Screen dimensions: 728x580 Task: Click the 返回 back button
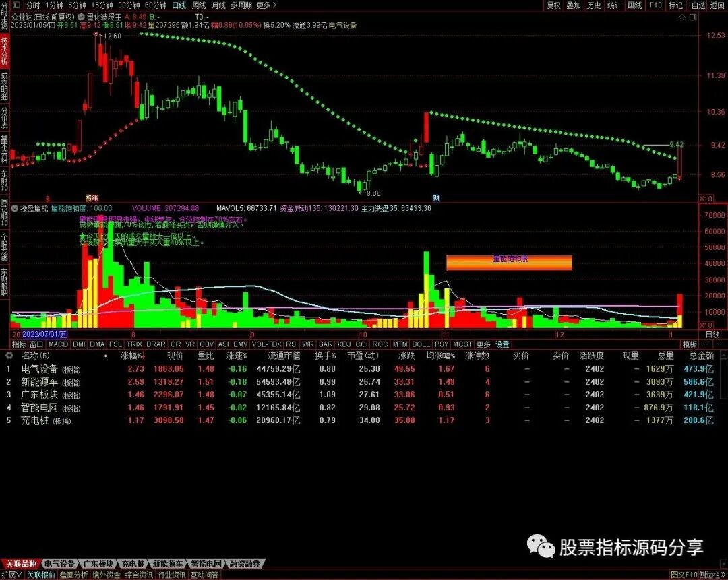(717, 5)
